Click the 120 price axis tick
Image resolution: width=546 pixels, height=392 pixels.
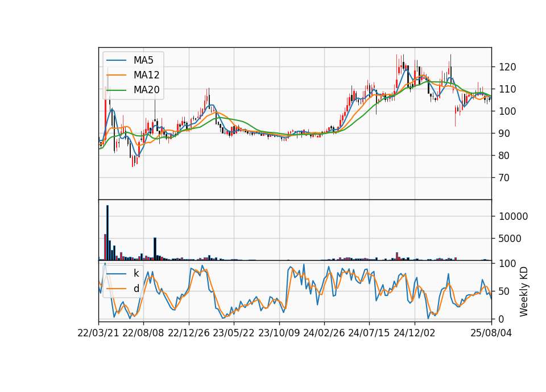click(508, 67)
